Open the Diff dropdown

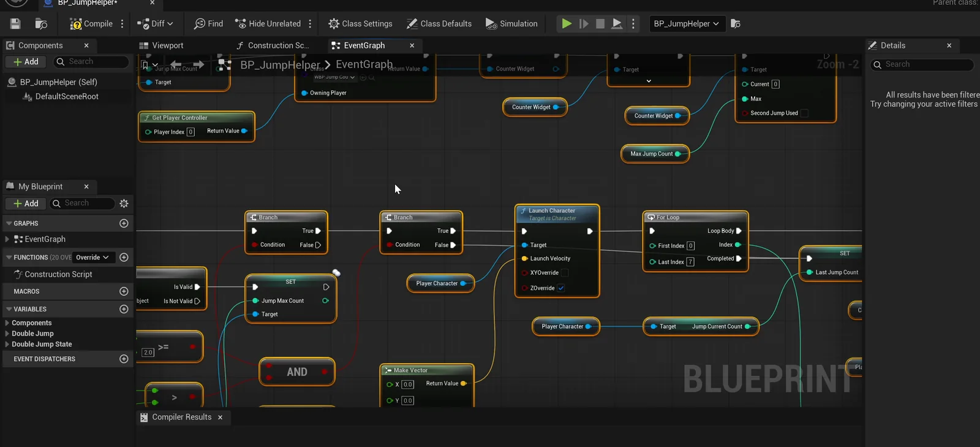(x=155, y=24)
